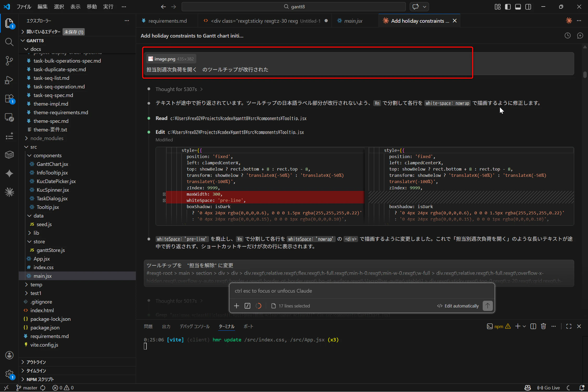Open Extensions view in activity bar
The height and width of the screenshot is (392, 588).
click(x=9, y=99)
